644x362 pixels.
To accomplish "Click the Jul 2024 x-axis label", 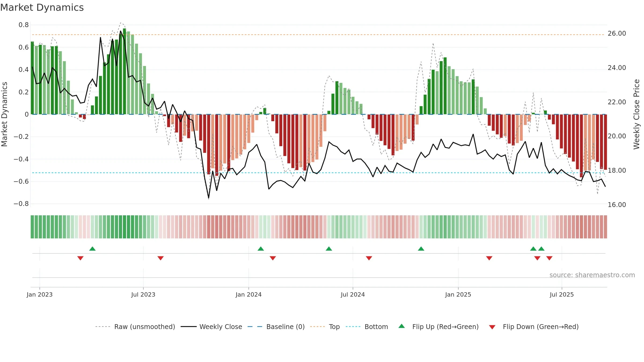I will pos(353,294).
